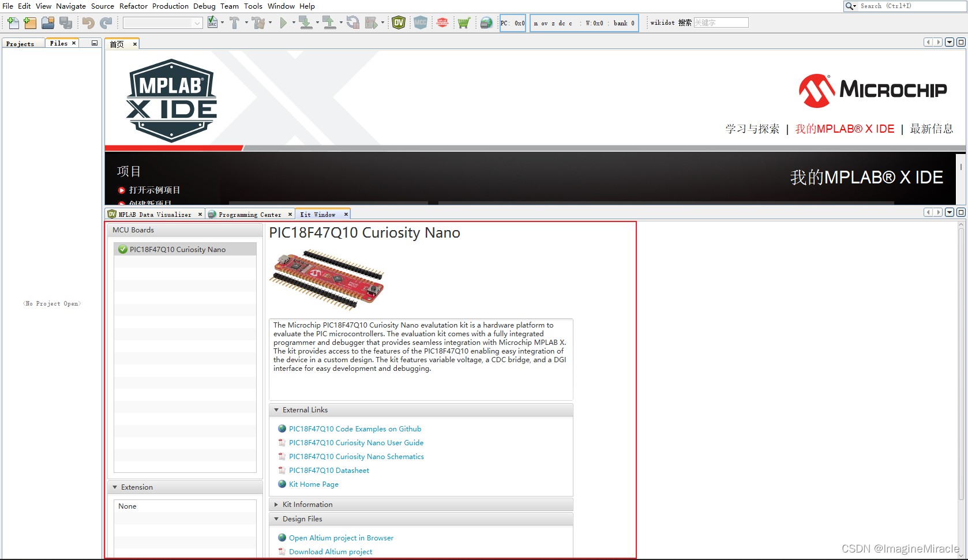Screen dimensions: 968x560
Task: Collapse the External Links section
Action: [276, 409]
